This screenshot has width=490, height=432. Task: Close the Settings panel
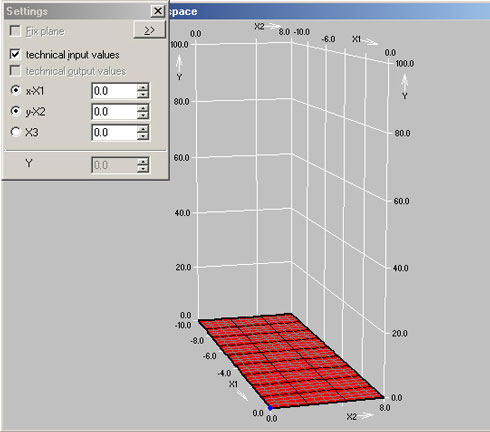(158, 11)
